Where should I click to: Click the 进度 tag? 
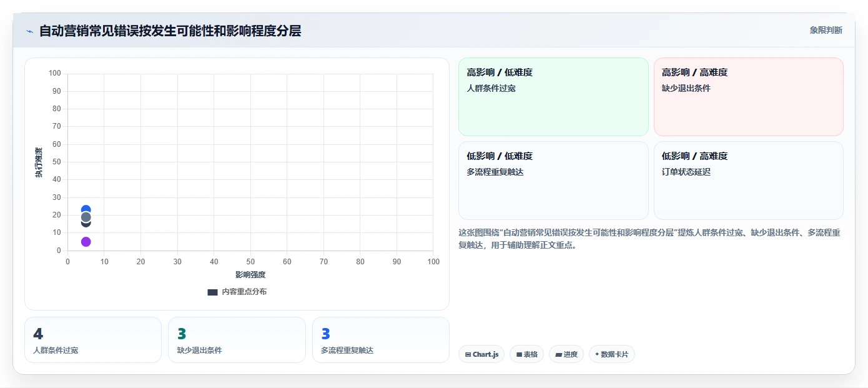click(566, 354)
